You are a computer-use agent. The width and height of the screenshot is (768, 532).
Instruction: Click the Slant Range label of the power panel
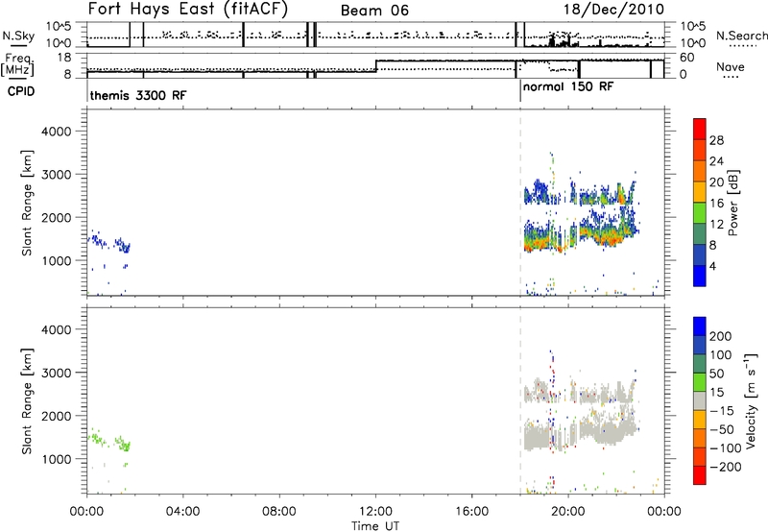tap(27, 203)
